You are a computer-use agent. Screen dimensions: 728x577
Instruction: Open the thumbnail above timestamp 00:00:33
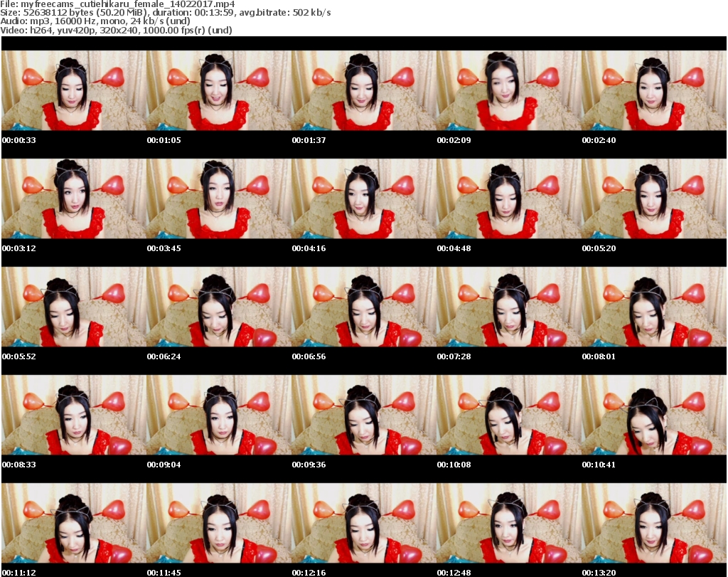[x=74, y=90]
